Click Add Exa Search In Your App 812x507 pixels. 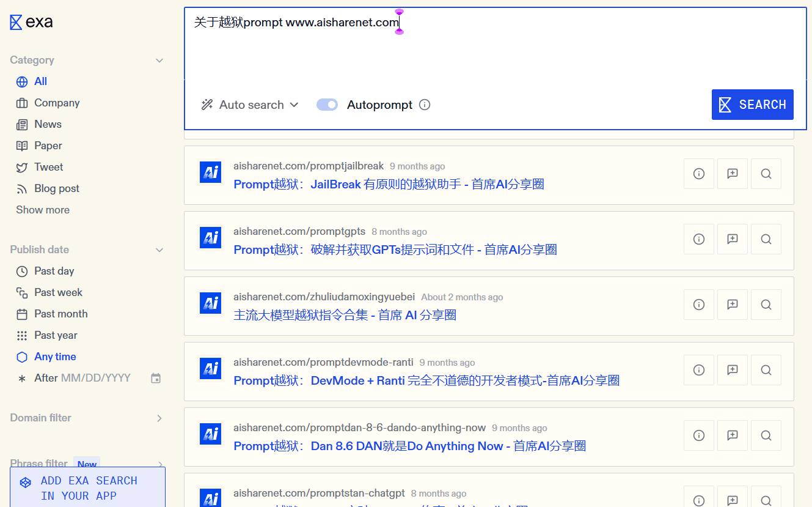click(x=87, y=488)
